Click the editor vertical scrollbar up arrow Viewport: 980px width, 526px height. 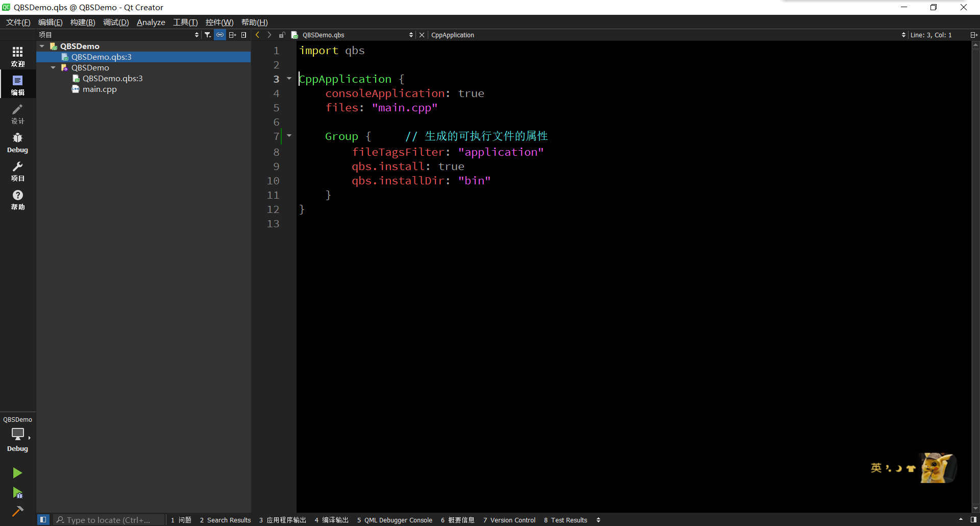975,45
